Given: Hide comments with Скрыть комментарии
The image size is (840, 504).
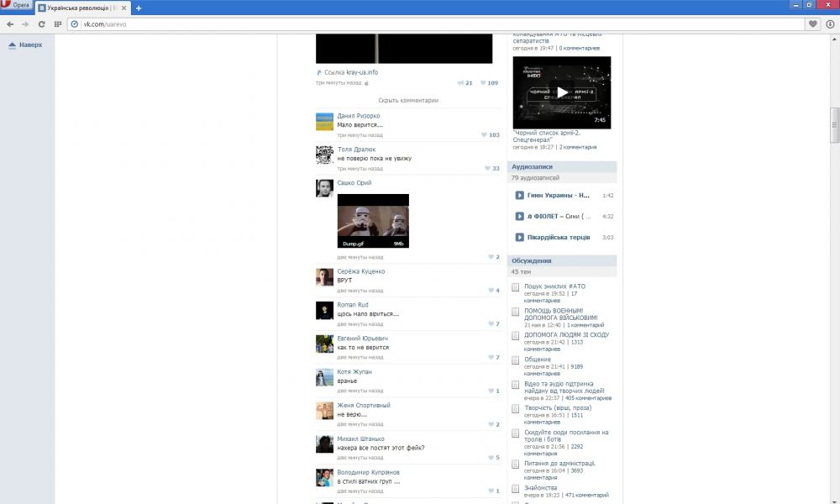Looking at the screenshot, I should coord(408,100).
